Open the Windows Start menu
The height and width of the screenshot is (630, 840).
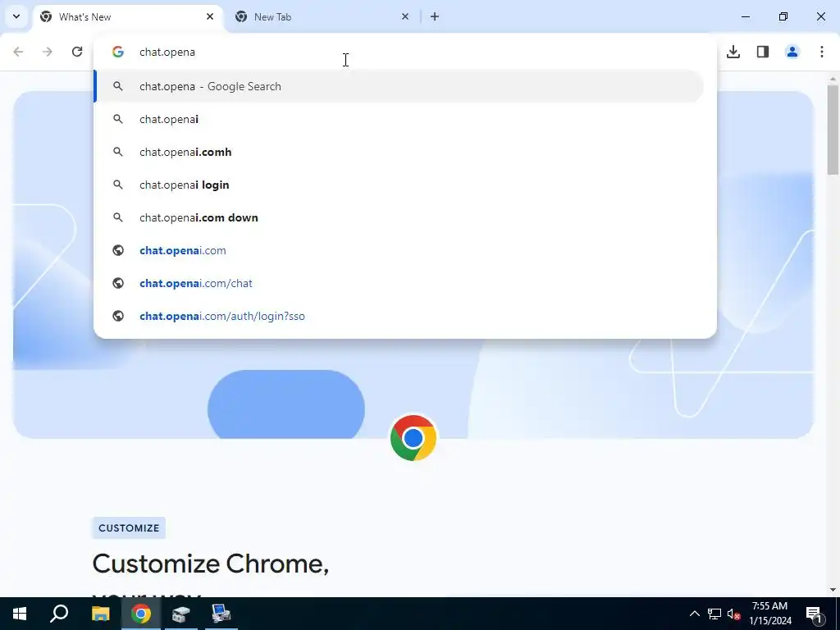pos(20,614)
